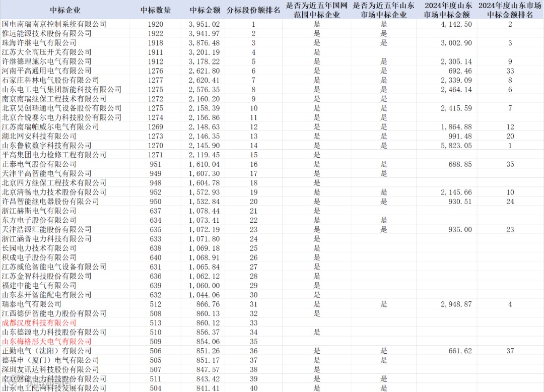
Task: Click cell 江西德伊智能电力股份有限公司
Action: point(54,313)
